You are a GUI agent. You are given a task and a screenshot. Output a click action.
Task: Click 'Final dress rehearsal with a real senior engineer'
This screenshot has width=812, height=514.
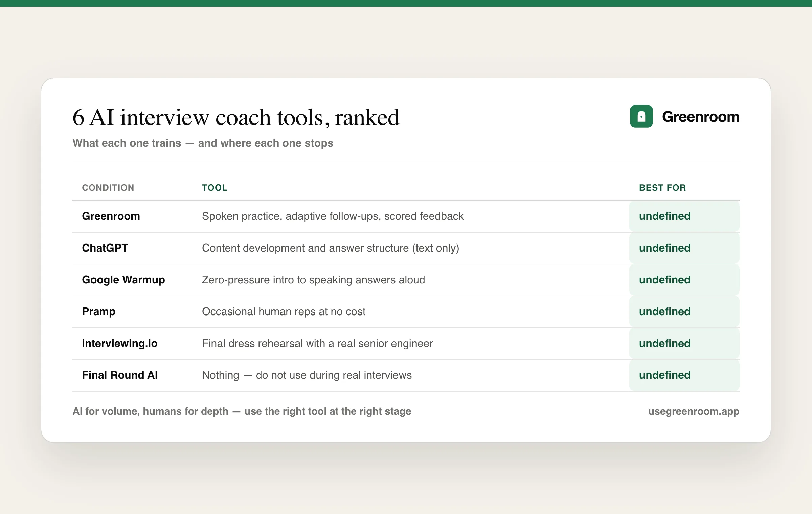tap(317, 343)
